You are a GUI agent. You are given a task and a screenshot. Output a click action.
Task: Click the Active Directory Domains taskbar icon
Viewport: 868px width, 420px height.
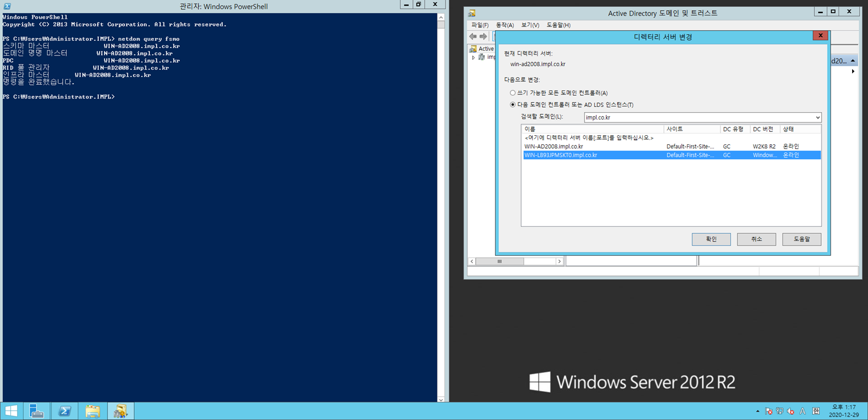pos(120,411)
